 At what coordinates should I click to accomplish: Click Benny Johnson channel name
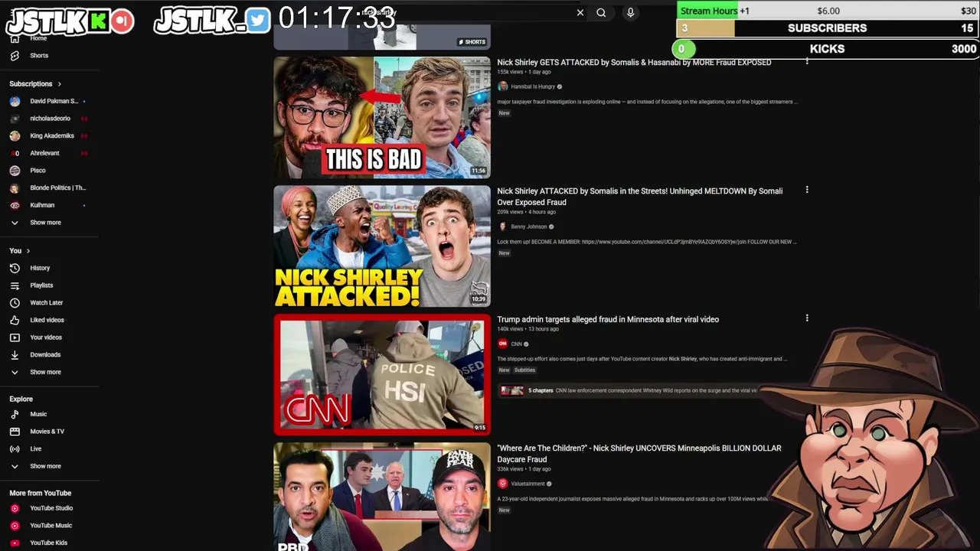click(529, 227)
